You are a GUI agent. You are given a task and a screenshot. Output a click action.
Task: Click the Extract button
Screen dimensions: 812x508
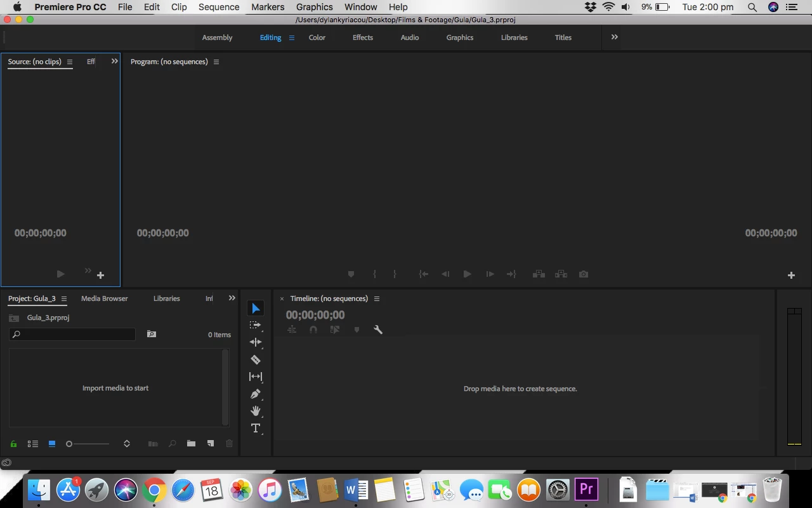tap(561, 274)
